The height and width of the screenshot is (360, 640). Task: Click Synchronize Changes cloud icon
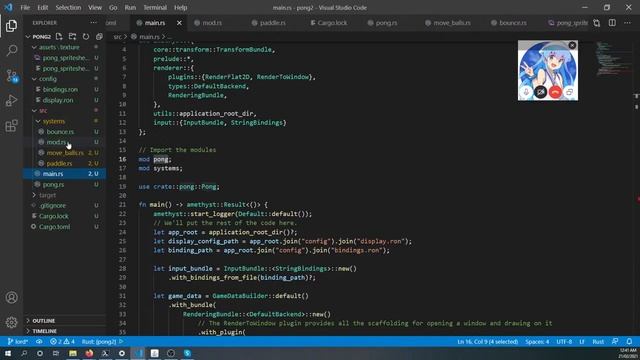tap(39, 342)
